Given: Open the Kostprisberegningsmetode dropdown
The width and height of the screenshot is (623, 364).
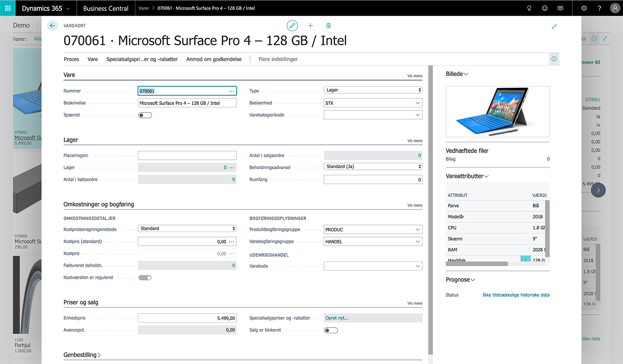Looking at the screenshot, I should click(187, 229).
